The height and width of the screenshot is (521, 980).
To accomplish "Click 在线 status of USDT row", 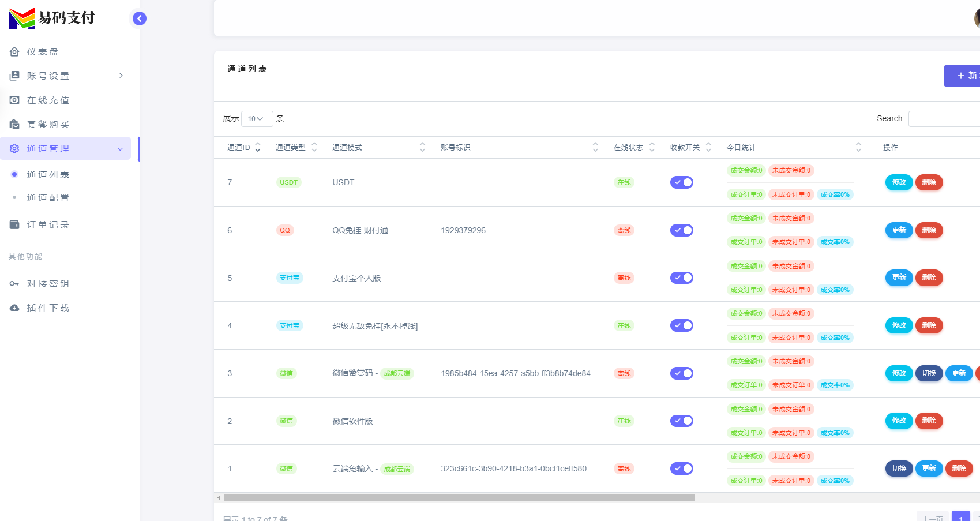I will (x=624, y=182).
